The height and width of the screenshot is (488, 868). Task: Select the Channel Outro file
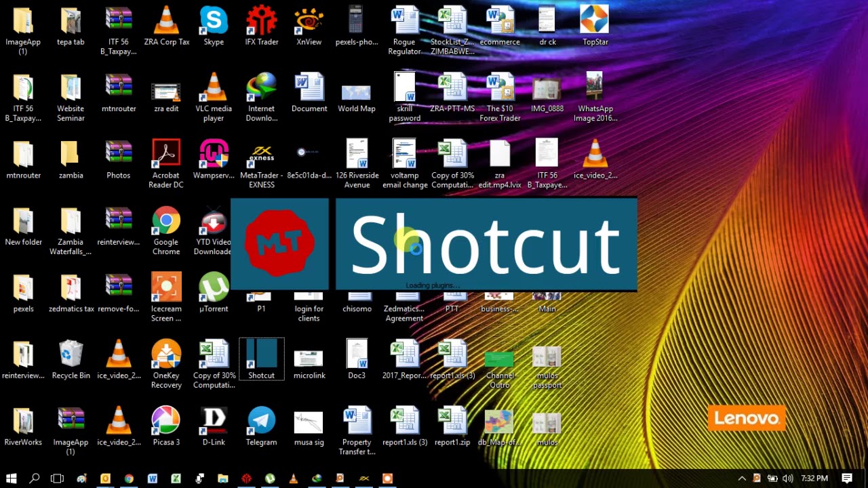[500, 369]
